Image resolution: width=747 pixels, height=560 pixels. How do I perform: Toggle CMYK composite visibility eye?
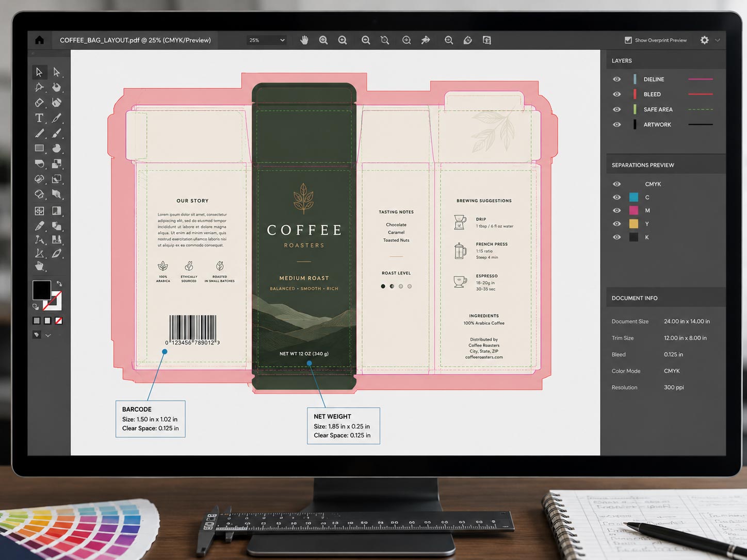point(616,184)
